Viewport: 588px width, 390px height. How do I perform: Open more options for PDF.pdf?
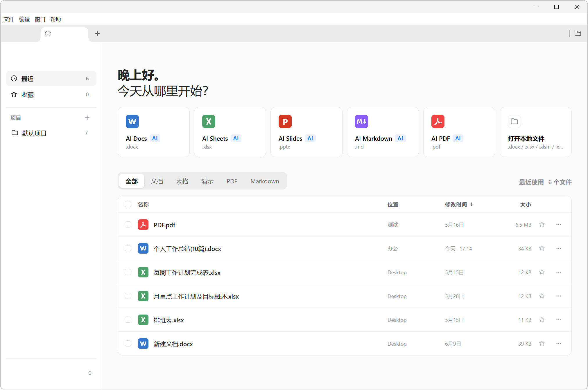[559, 225]
